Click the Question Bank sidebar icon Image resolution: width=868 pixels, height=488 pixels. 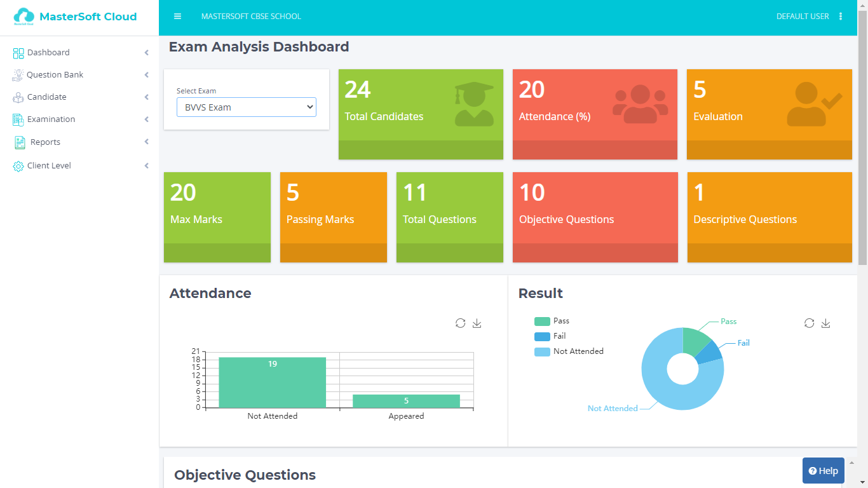tap(18, 75)
